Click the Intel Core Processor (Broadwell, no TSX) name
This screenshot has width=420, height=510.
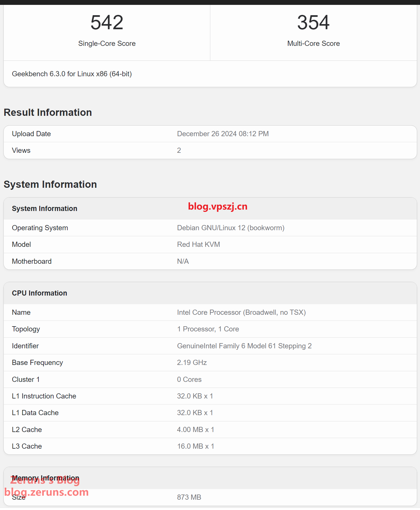point(241,312)
